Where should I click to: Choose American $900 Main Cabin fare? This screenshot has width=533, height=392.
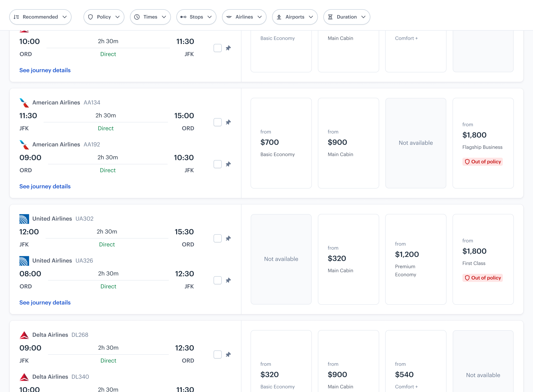348,143
